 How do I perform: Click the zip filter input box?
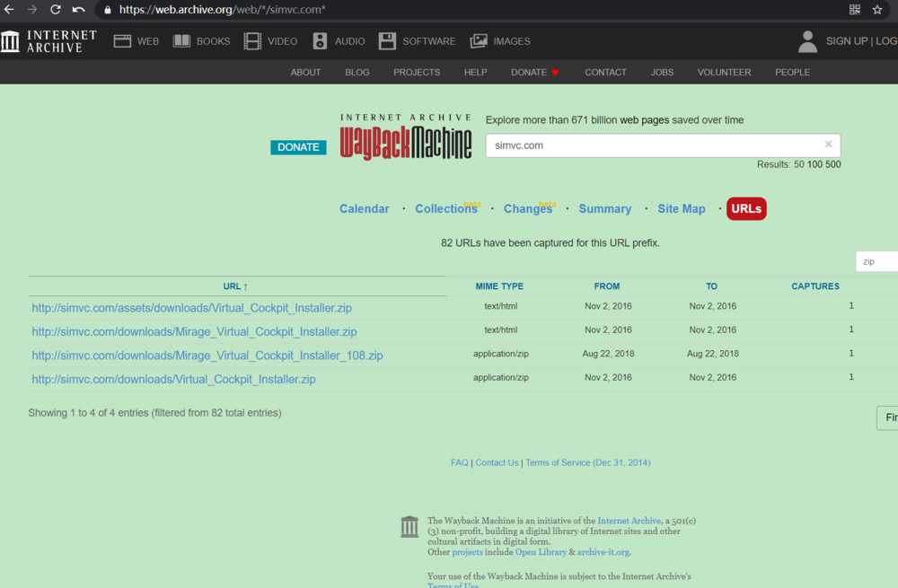(876, 261)
